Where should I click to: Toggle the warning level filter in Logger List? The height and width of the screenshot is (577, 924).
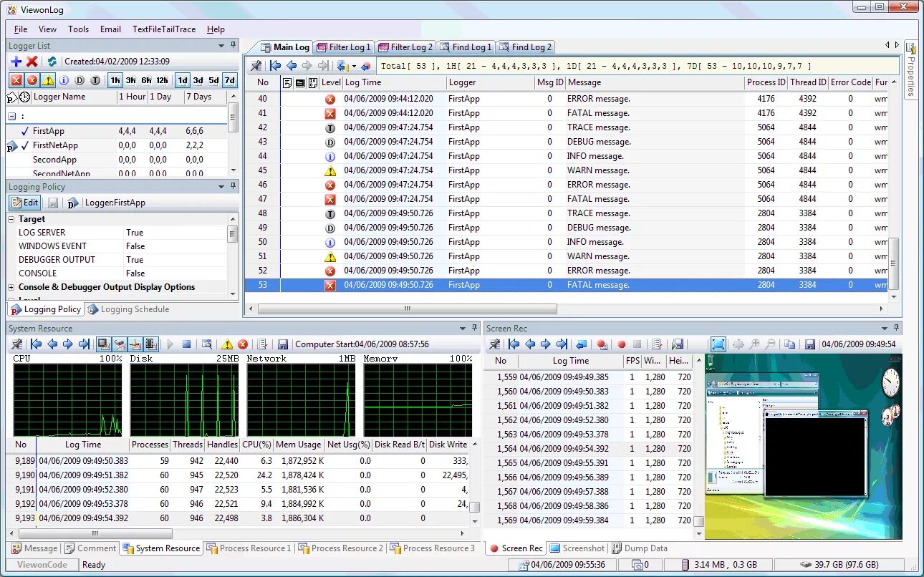pos(48,80)
